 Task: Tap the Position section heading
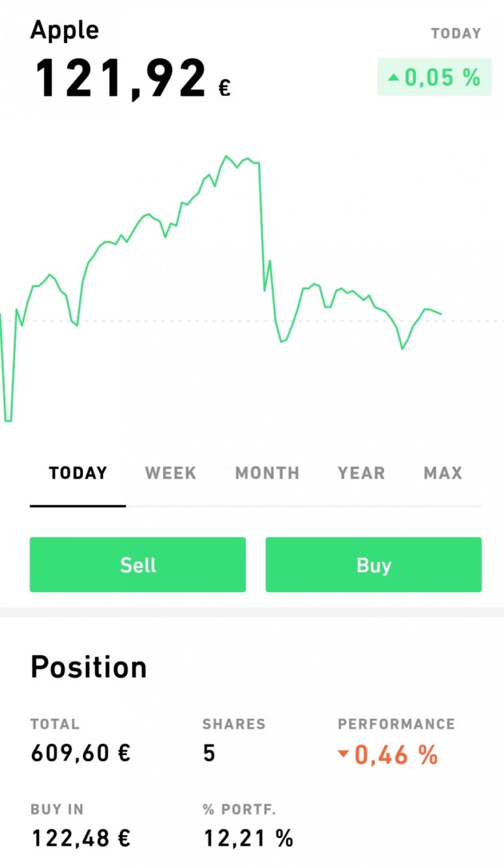click(89, 667)
